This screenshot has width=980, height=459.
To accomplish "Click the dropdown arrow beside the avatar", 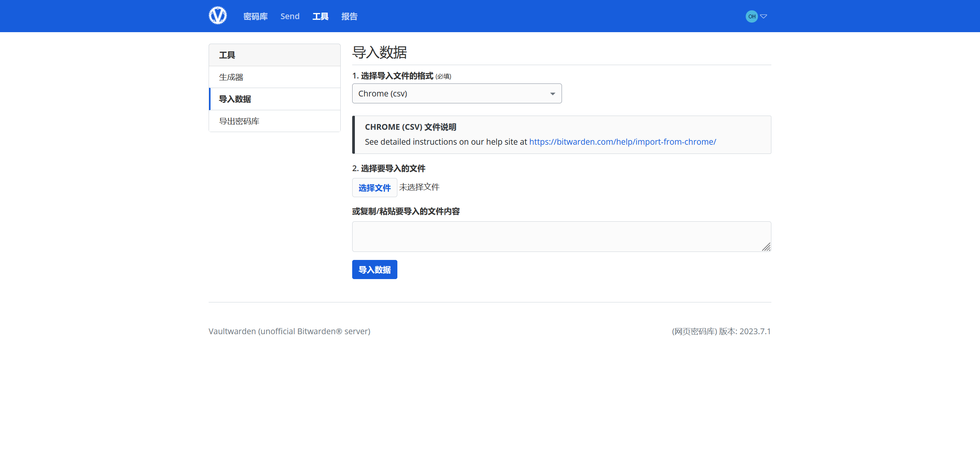I will click(x=764, y=16).
